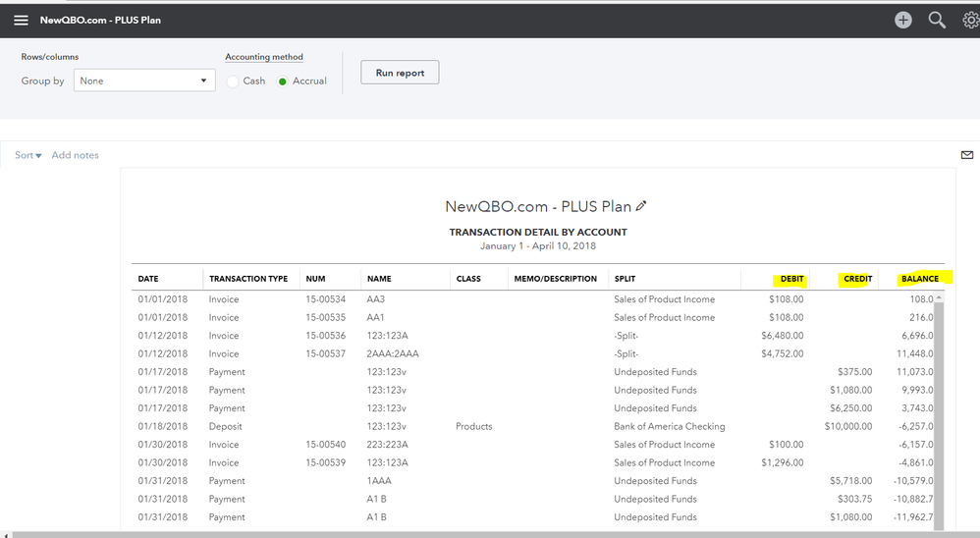Click the $6,480.00 debit amount
Viewport: 980px width, 538px height.
point(783,336)
